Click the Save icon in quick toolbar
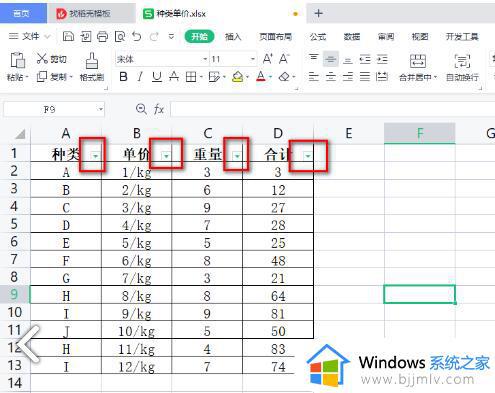 pos(68,36)
